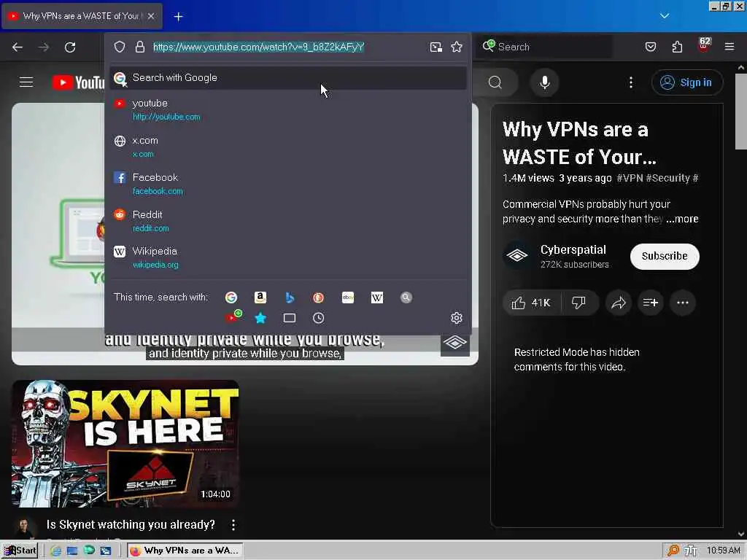
Task: Select Facebook suggestion
Action: (x=287, y=184)
